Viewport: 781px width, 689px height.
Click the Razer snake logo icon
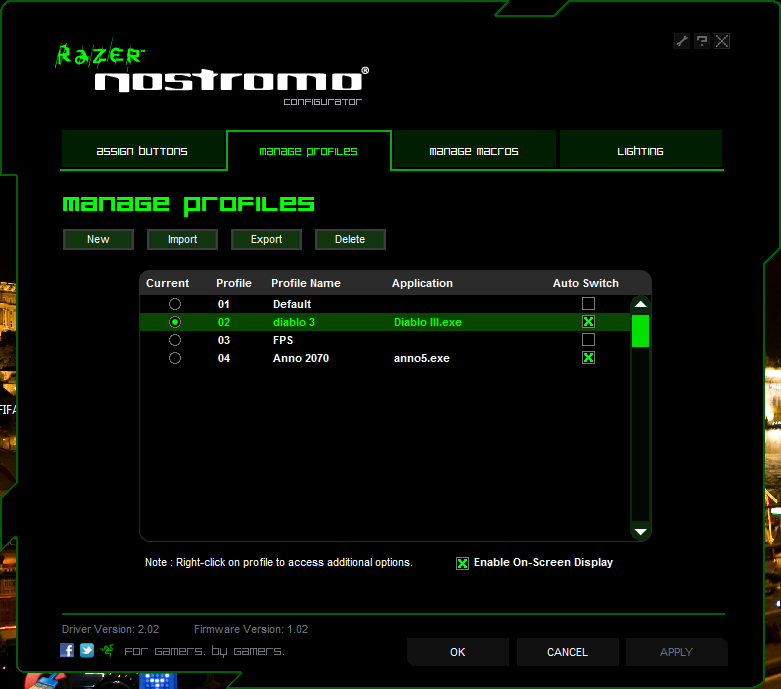click(107, 650)
